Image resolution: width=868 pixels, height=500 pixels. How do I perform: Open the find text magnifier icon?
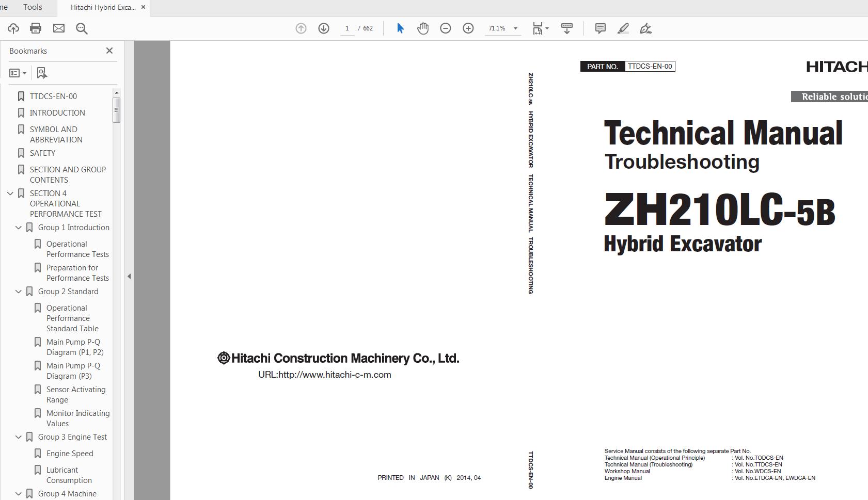point(82,28)
